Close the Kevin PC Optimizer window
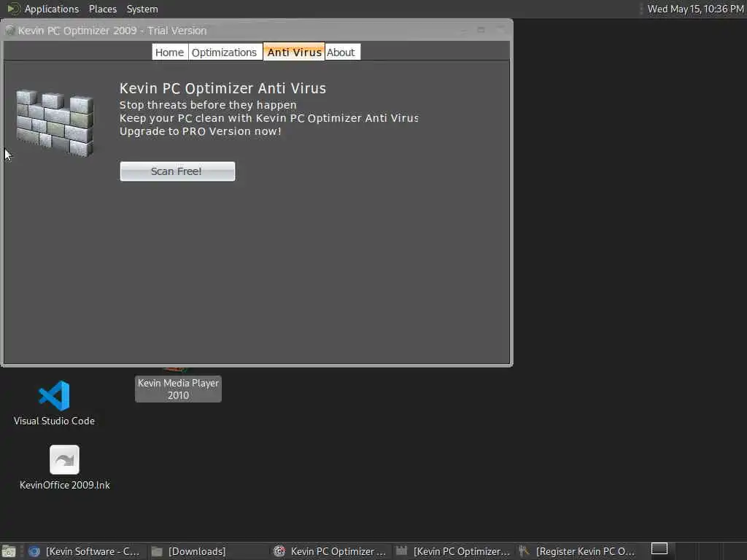The image size is (747, 560). coord(500,30)
